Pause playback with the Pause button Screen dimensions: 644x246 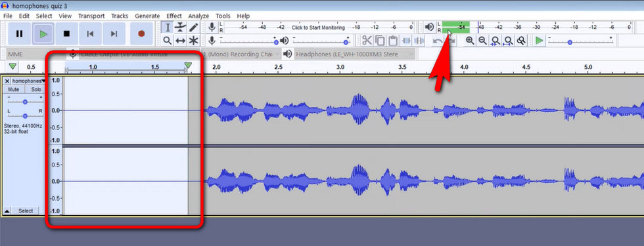19,33
